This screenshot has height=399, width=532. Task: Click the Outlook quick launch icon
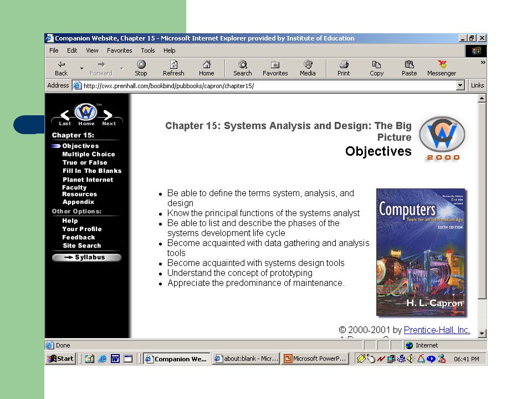point(90,359)
